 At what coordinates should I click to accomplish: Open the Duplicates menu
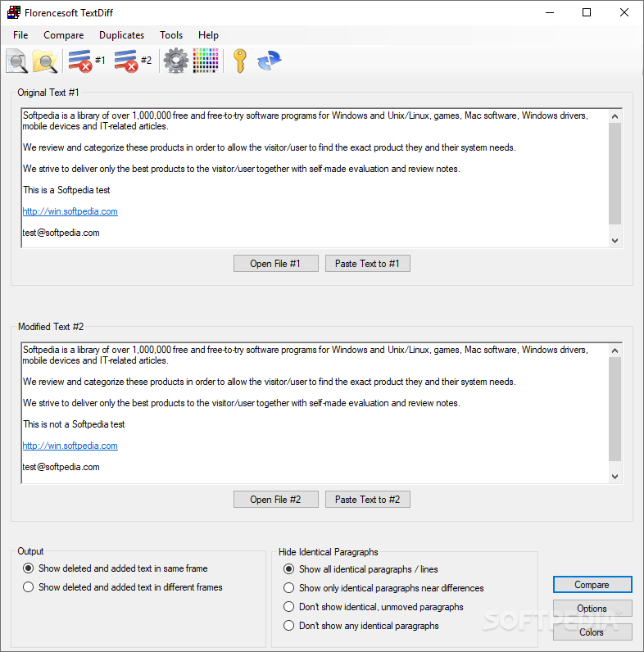pyautogui.click(x=121, y=35)
